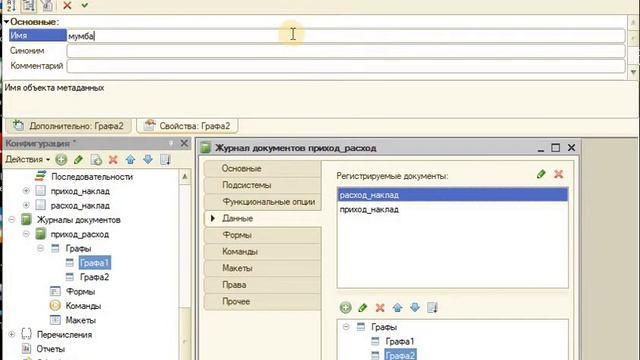Maximize the Журнал документов window
This screenshot has width=640, height=360.
556,148
